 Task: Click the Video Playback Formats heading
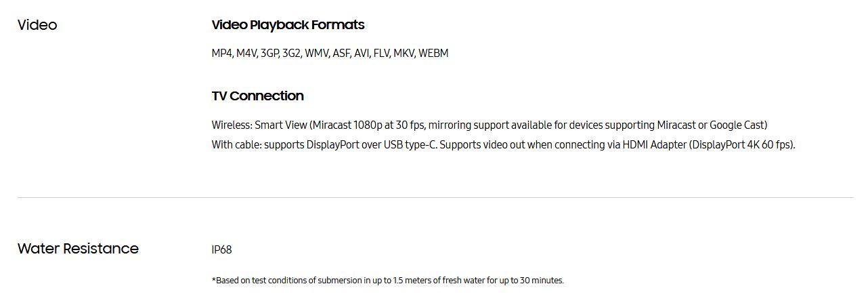288,25
